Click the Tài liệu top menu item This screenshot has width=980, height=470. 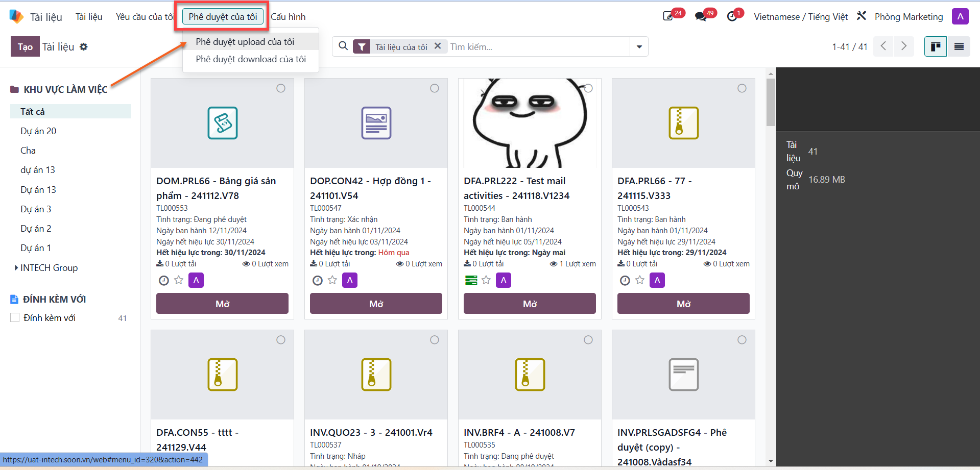coord(89,16)
